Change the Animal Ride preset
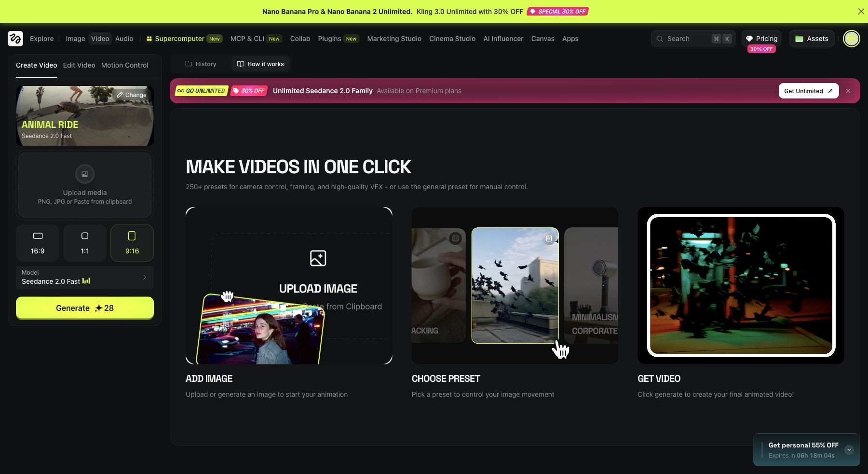This screenshot has width=868, height=474. [x=132, y=95]
